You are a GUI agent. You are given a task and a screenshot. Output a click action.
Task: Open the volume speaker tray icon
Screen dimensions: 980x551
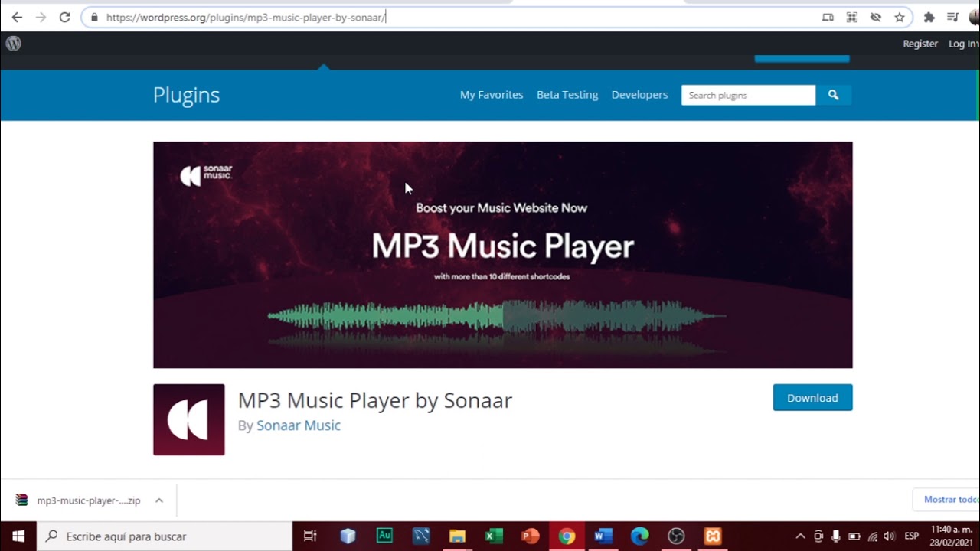[x=889, y=536]
